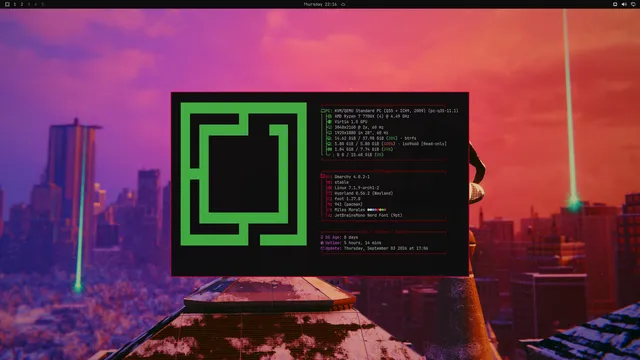Click the theme color dots palette
640x360 pixels.
[x=376, y=210]
